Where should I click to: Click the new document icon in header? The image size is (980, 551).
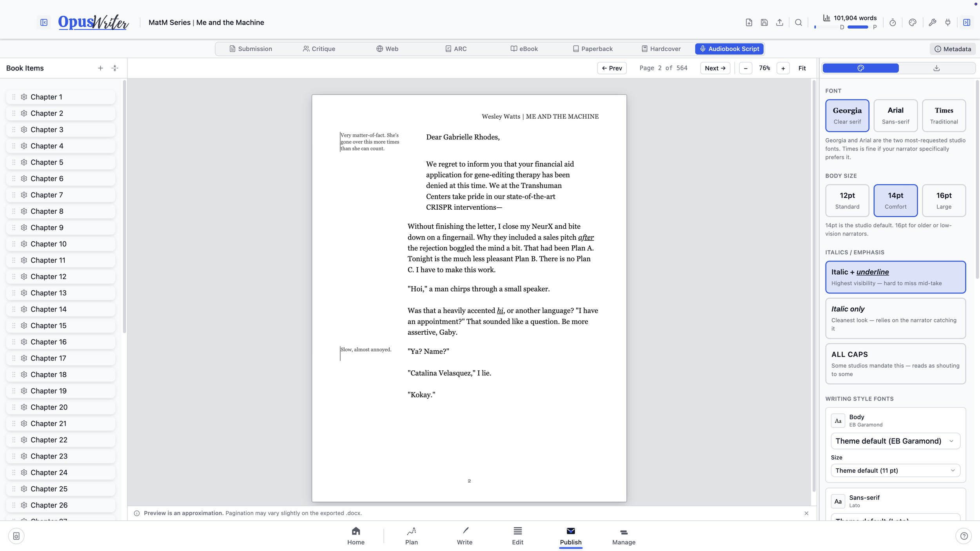[x=749, y=22]
